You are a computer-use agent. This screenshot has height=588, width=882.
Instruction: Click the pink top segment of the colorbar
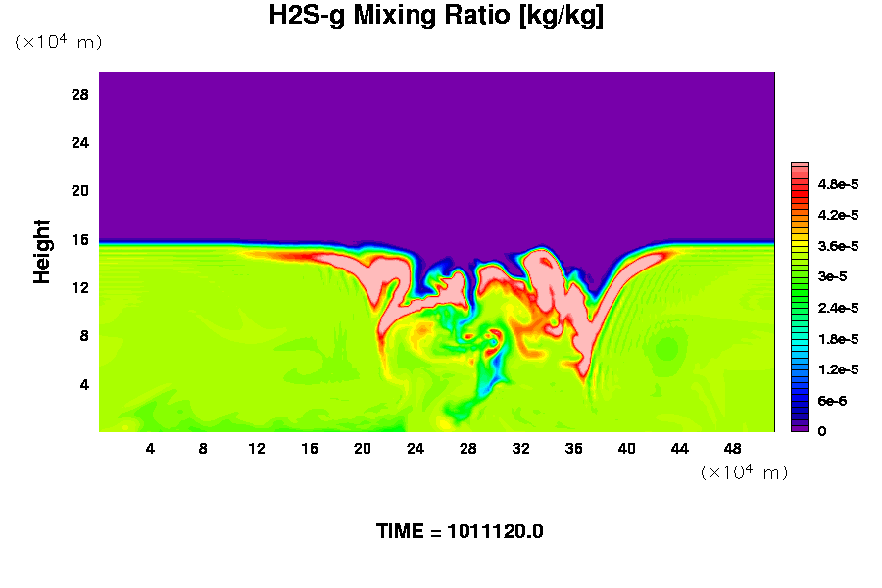[800, 168]
